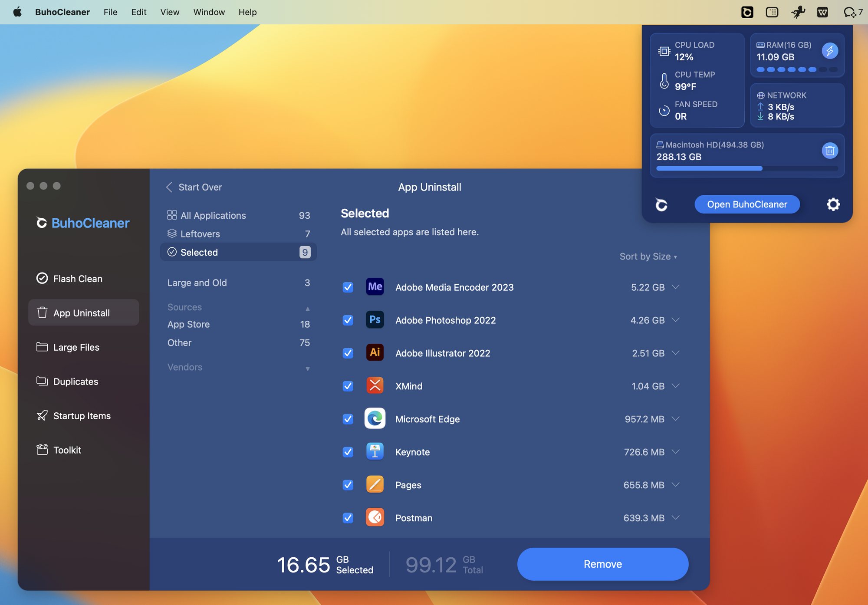The image size is (868, 605).
Task: Untick the Postman app checkbox
Action: pyautogui.click(x=348, y=518)
